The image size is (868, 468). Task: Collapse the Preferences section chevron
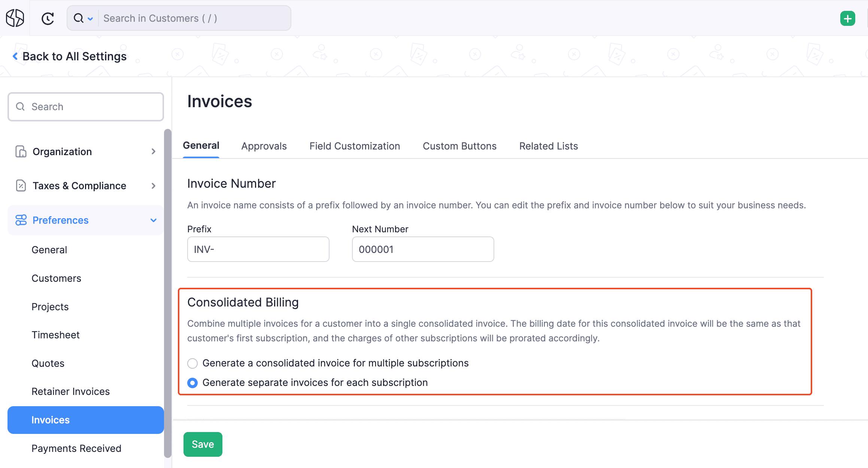pos(153,220)
